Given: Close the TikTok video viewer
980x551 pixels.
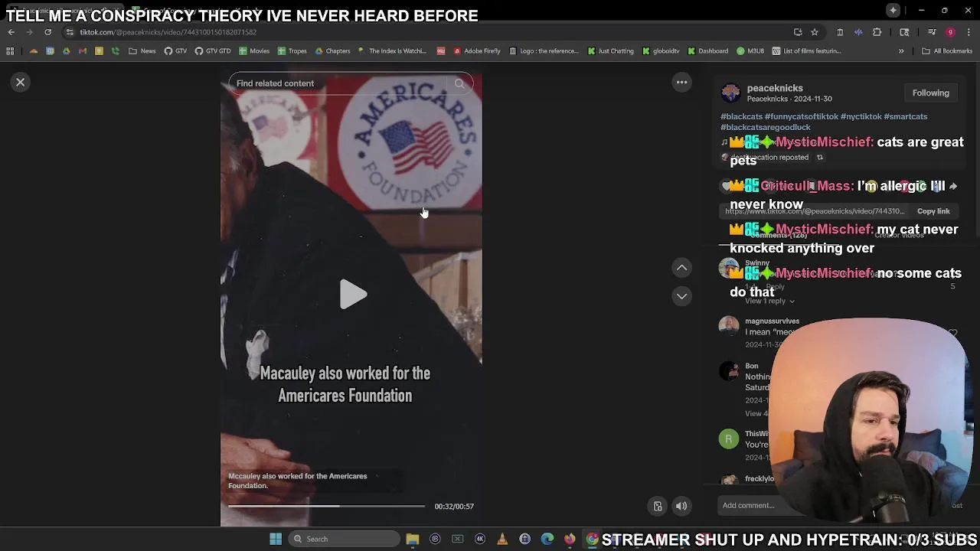Looking at the screenshot, I should (x=21, y=82).
